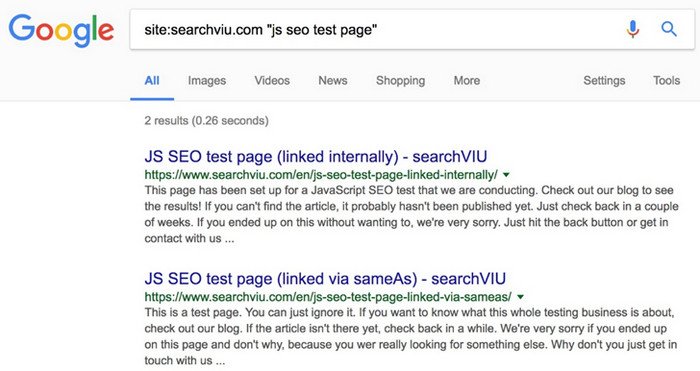Switch to the Images tab
The width and height of the screenshot is (700, 371).
pos(207,81)
